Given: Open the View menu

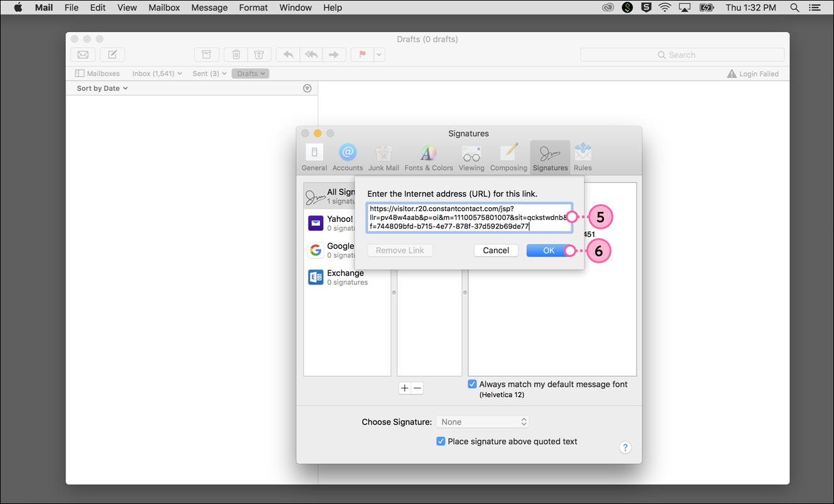Looking at the screenshot, I should [127, 8].
